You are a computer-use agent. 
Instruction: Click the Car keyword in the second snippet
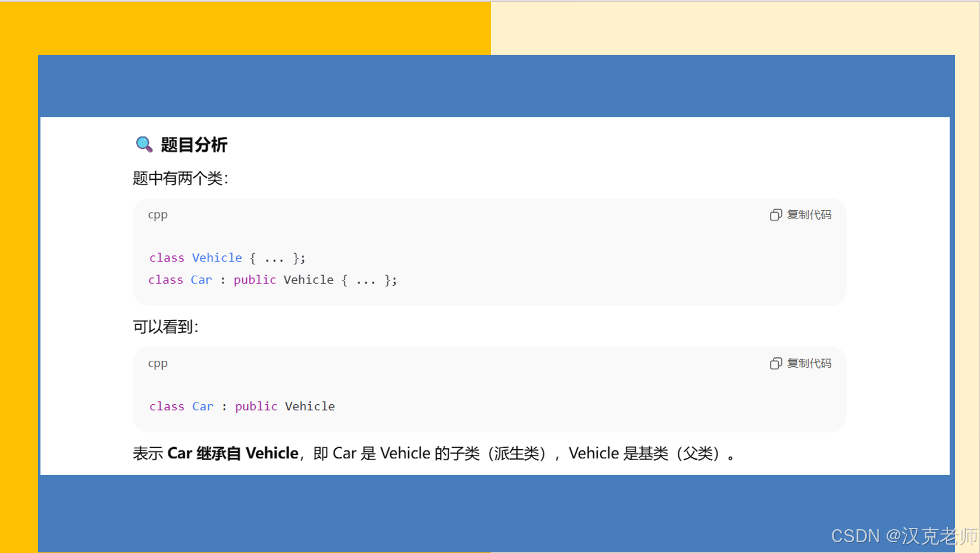[x=203, y=406]
